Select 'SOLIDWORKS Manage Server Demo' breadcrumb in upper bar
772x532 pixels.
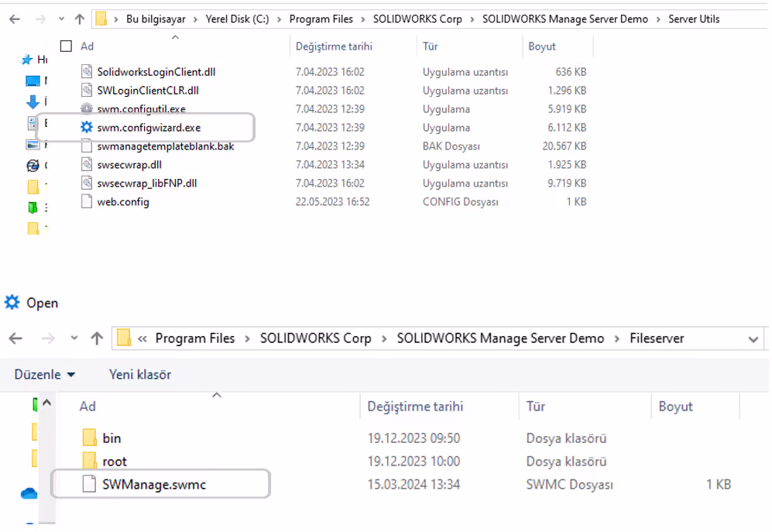[565, 19]
